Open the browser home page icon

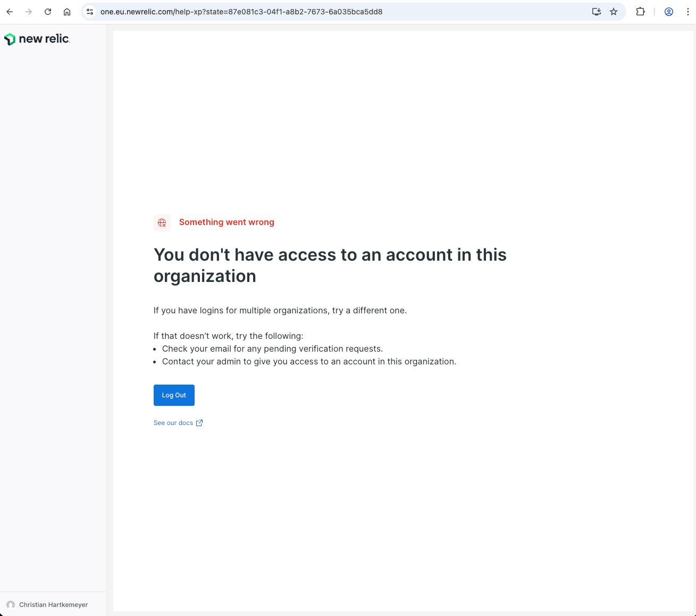click(67, 12)
